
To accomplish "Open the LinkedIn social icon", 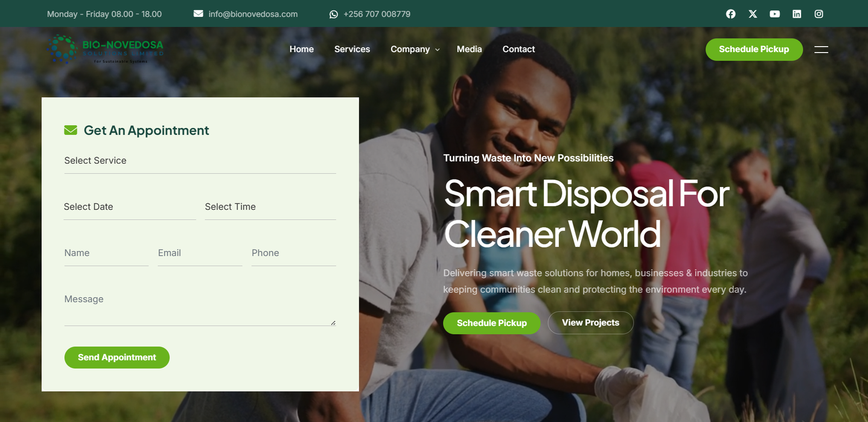I will click(x=797, y=14).
